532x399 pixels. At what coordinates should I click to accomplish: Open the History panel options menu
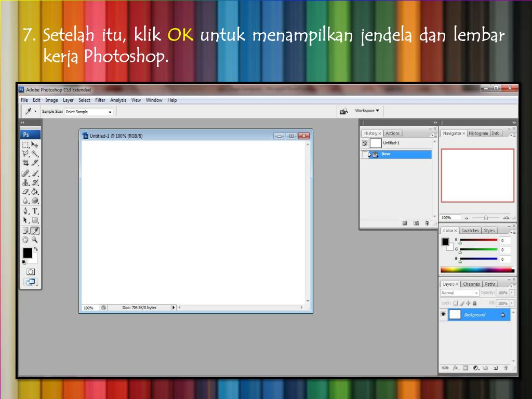point(434,135)
